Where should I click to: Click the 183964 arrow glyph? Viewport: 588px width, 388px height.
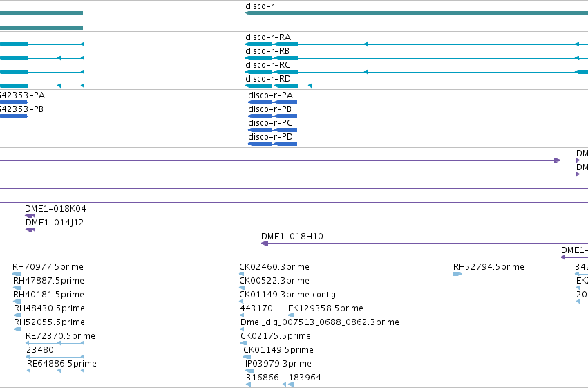click(292, 385)
